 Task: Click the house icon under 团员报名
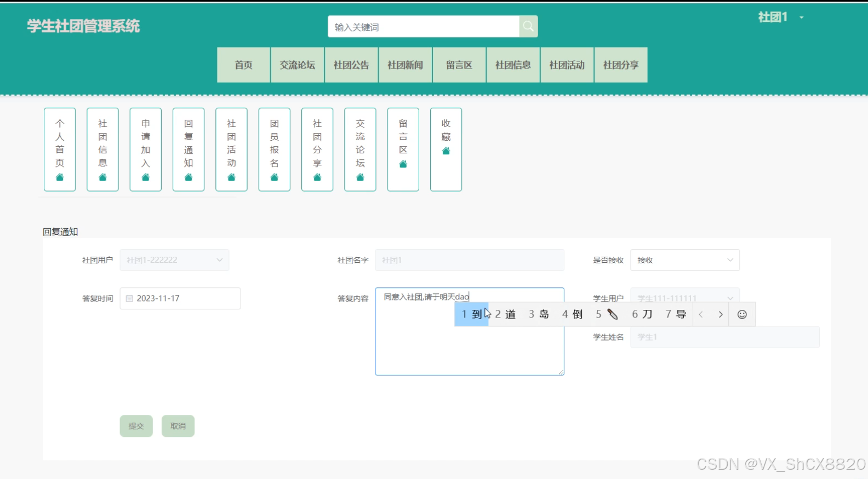[275, 177]
